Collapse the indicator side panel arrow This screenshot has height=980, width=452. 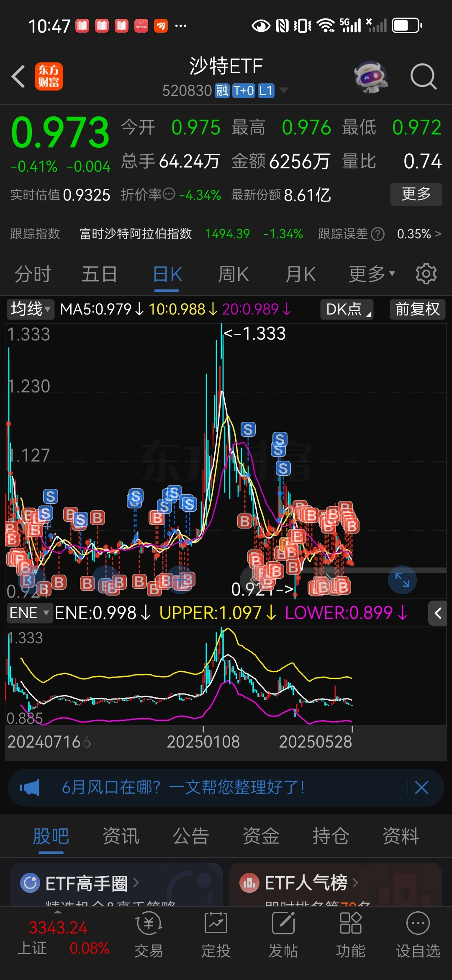(x=438, y=614)
